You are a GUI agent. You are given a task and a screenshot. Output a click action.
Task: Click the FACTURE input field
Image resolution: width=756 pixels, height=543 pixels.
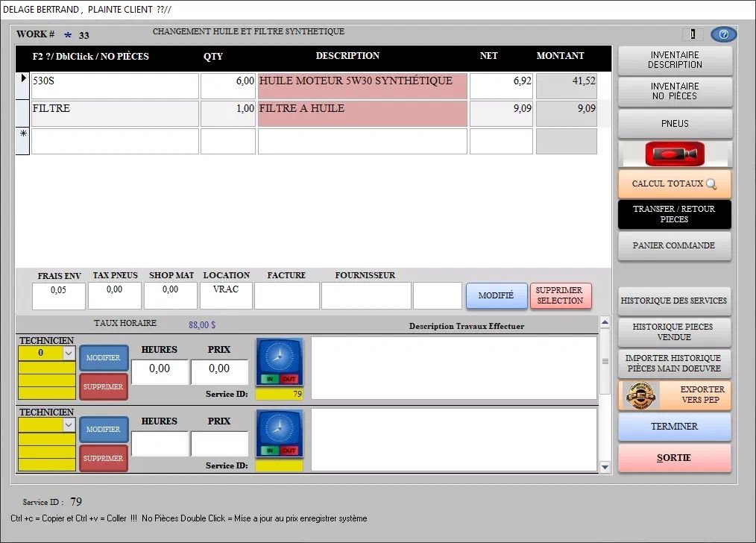(x=287, y=295)
